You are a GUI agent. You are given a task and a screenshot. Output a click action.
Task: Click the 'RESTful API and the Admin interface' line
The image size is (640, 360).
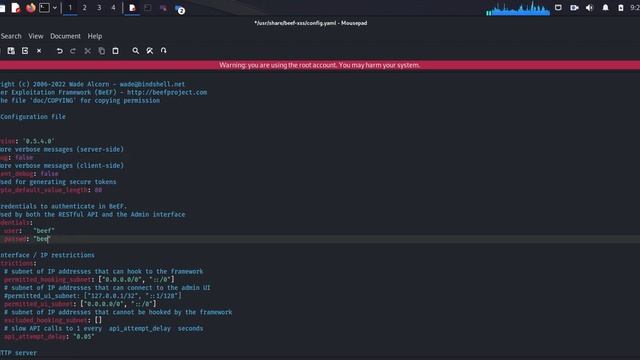pyautogui.click(x=93, y=214)
